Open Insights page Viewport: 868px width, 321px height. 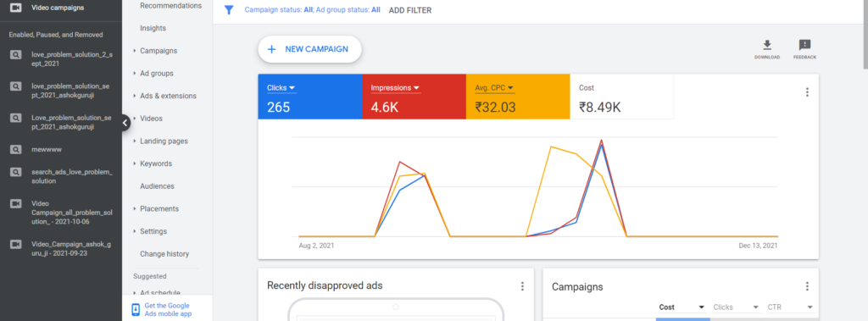[x=153, y=28]
